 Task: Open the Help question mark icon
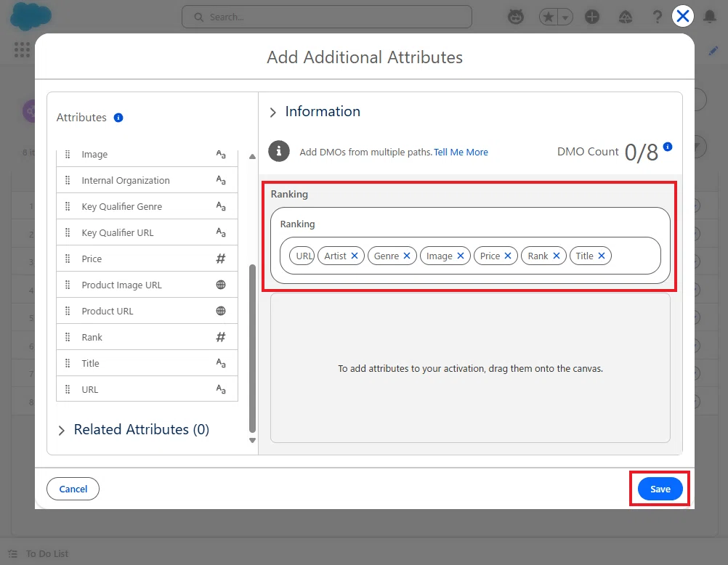(x=657, y=17)
